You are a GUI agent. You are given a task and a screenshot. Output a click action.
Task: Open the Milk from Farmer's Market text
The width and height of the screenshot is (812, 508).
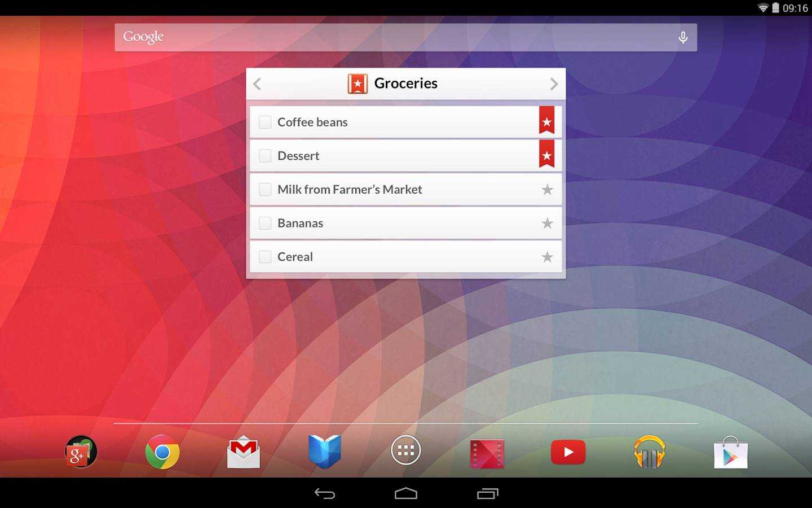click(x=350, y=190)
